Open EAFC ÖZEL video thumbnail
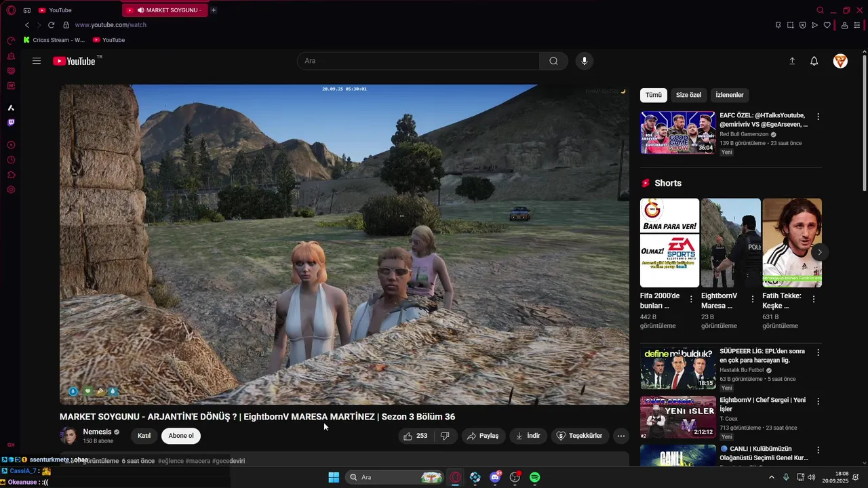This screenshot has height=488, width=868. pyautogui.click(x=677, y=133)
